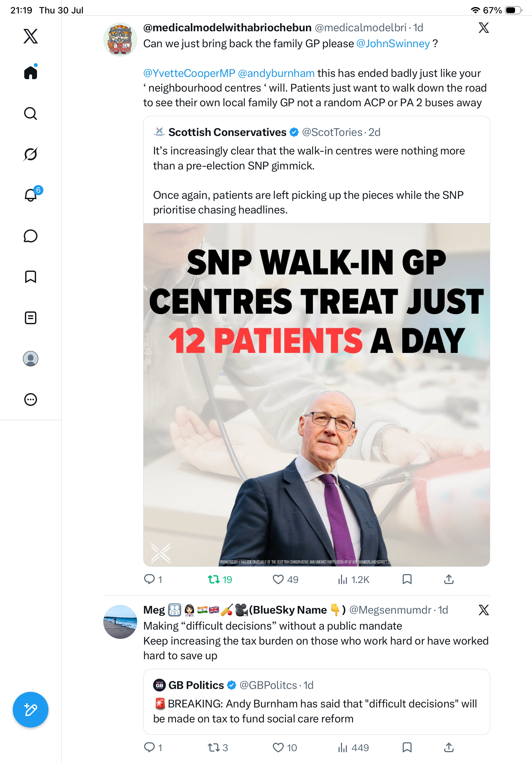Bookmark the post about the family GP
This screenshot has width=532, height=762.
[407, 579]
